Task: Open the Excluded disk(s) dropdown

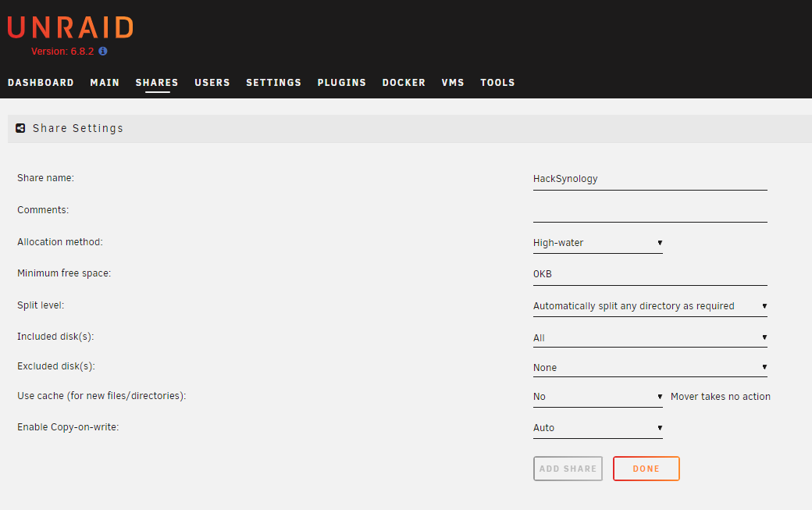Action: [650, 368]
